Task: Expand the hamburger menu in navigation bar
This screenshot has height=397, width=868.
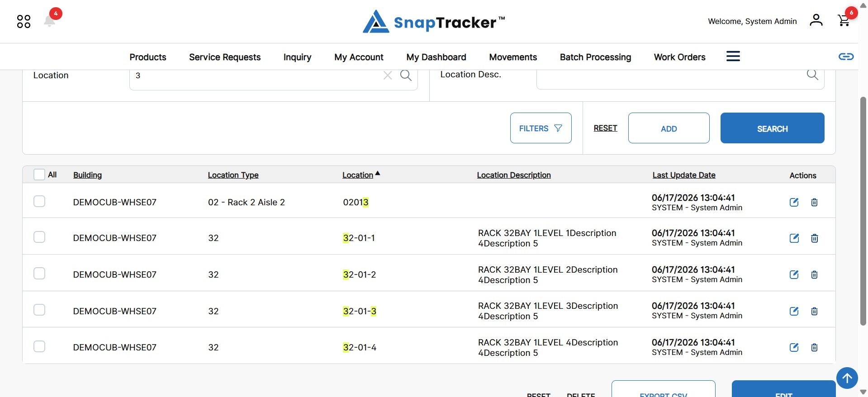Action: click(x=733, y=57)
